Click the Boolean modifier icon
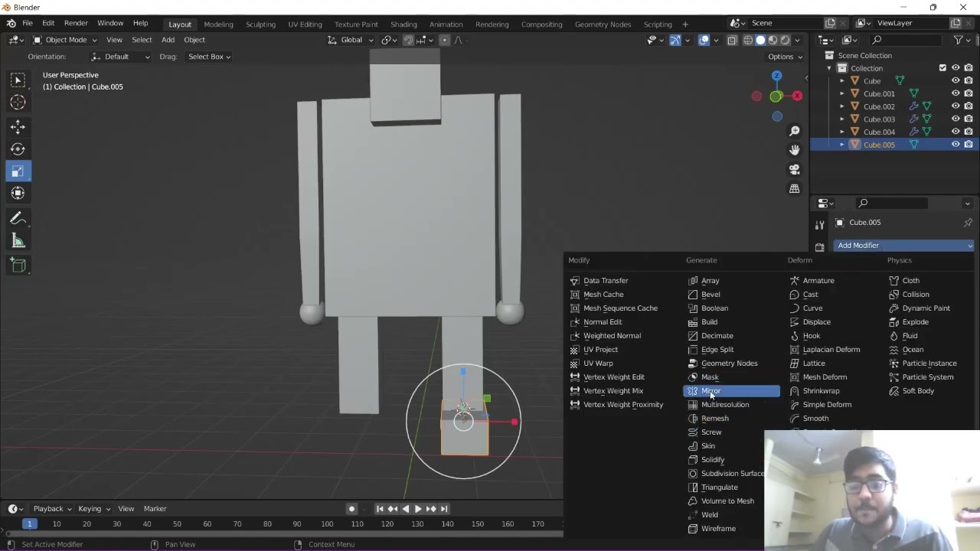 pyautogui.click(x=693, y=308)
